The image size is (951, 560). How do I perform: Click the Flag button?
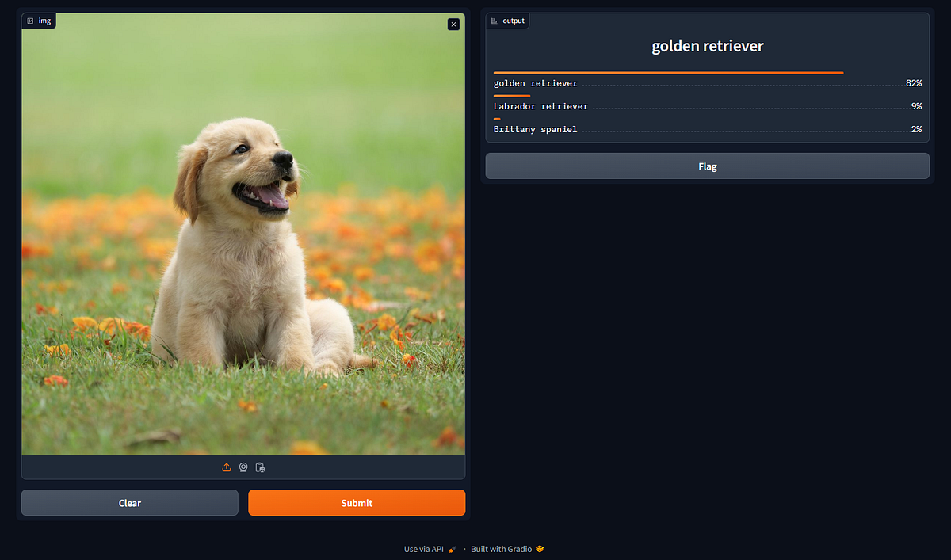[x=707, y=166]
